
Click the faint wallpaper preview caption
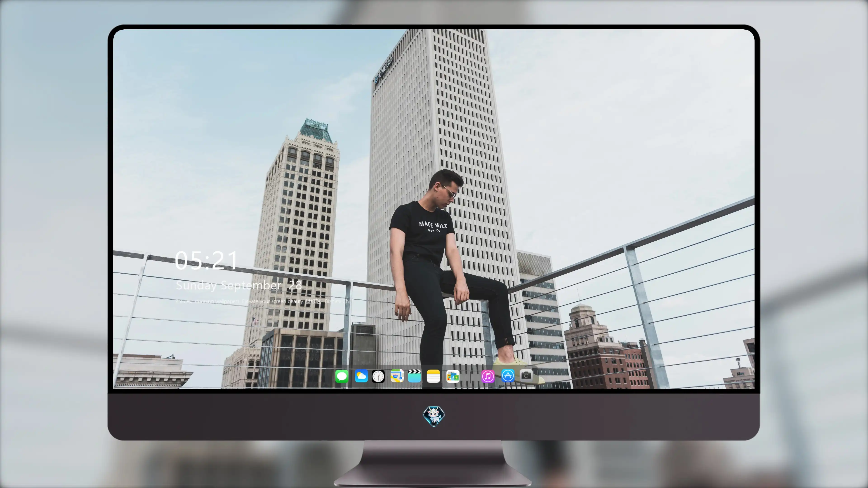pos(262,301)
